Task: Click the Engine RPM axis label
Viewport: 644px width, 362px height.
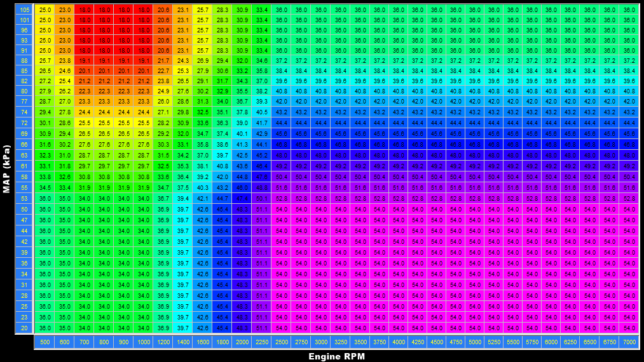Action: click(x=336, y=356)
